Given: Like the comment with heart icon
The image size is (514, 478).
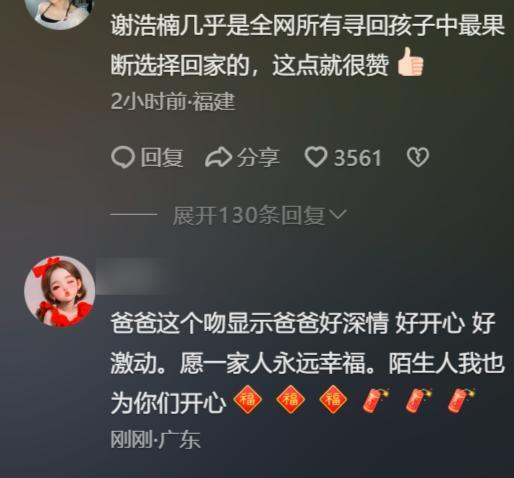Looking at the screenshot, I should [x=316, y=157].
